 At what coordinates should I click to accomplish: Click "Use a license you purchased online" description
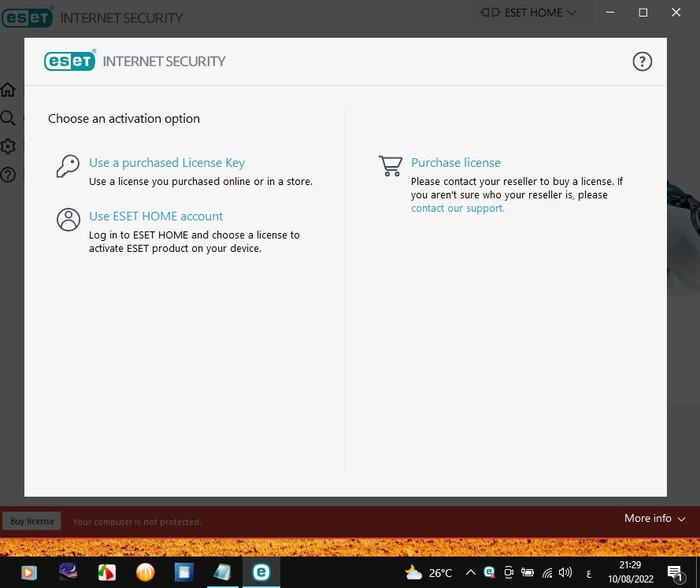point(201,182)
